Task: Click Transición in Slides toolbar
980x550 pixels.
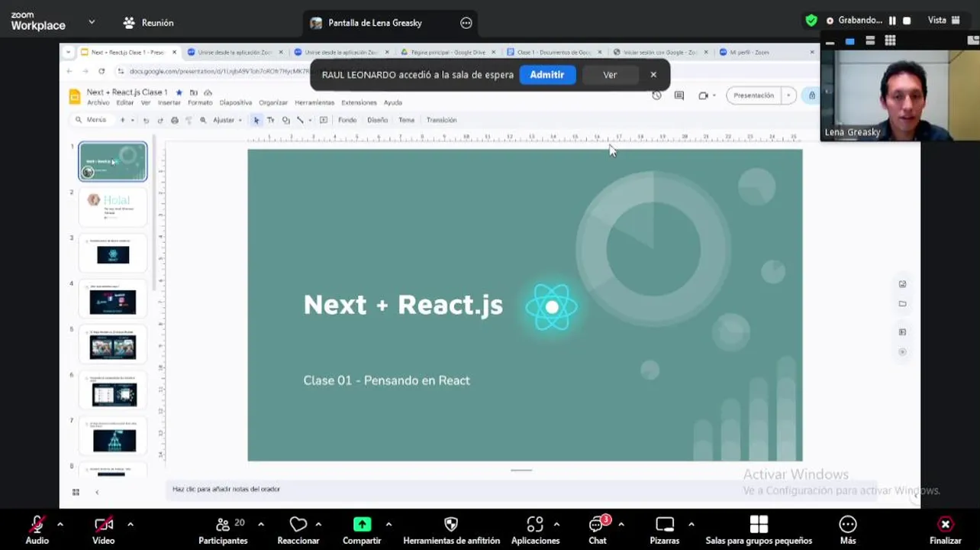Action: pos(441,120)
